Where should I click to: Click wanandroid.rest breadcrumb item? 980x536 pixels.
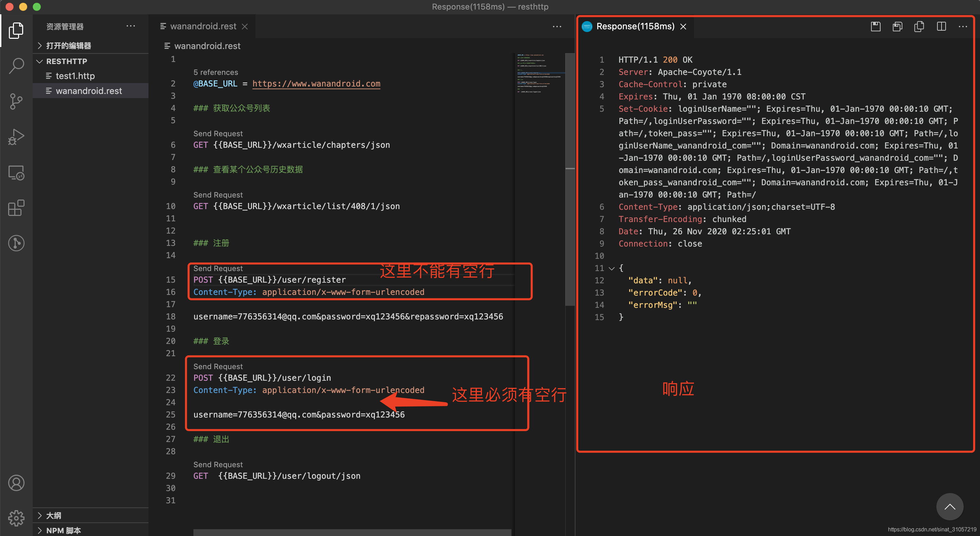click(207, 46)
